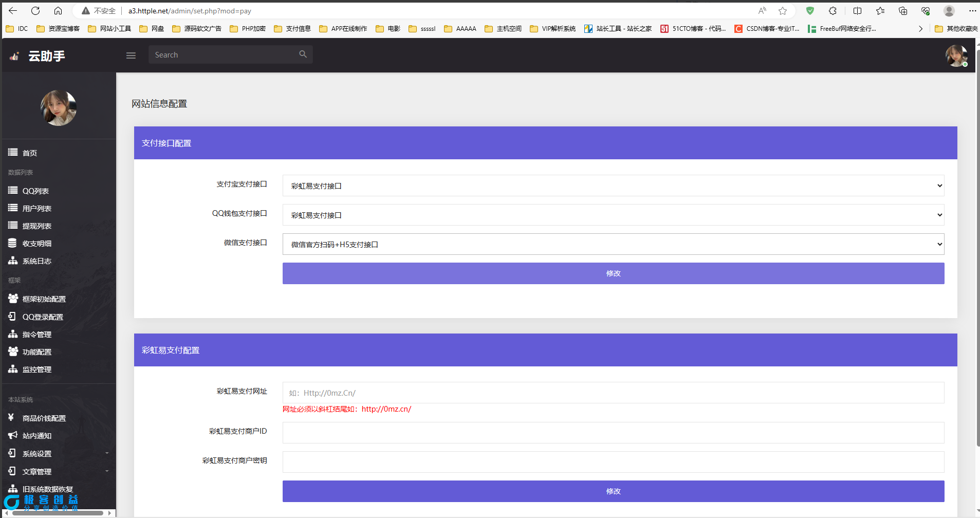The image size is (980, 518).
Task: Open 提现列表 from the sidebar
Action: point(36,226)
